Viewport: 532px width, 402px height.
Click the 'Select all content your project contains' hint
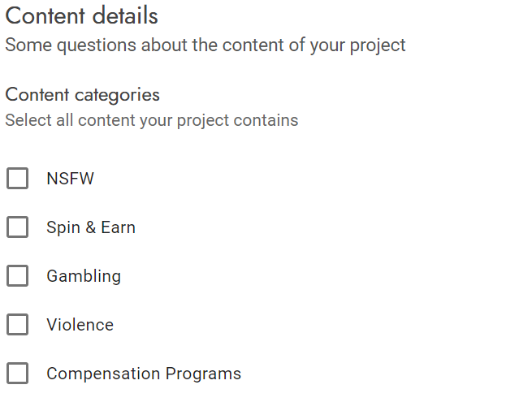152,120
